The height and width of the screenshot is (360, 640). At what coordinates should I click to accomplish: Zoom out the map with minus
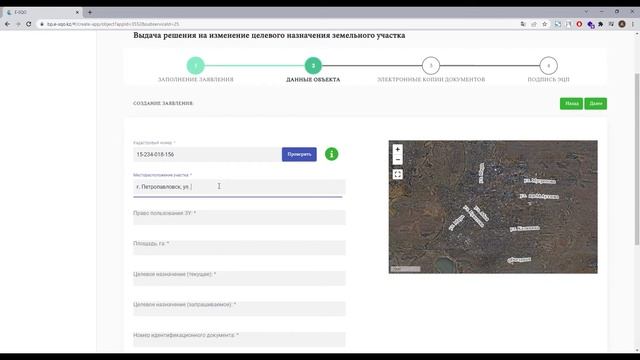point(398,160)
